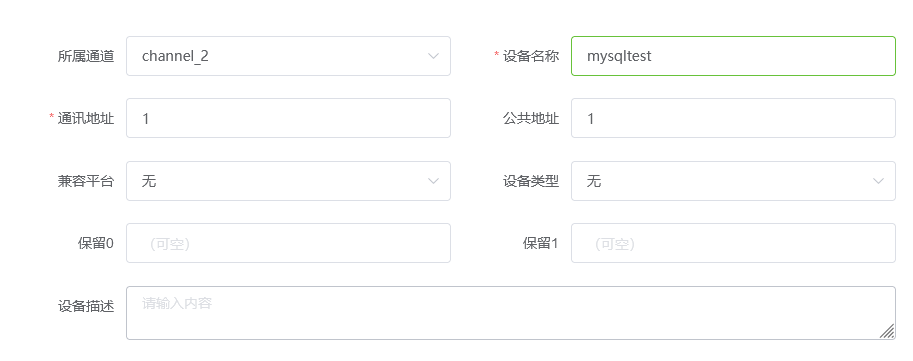The width and height of the screenshot is (913, 361).
Task: Click the 公共地址 field label
Action: coord(531,118)
